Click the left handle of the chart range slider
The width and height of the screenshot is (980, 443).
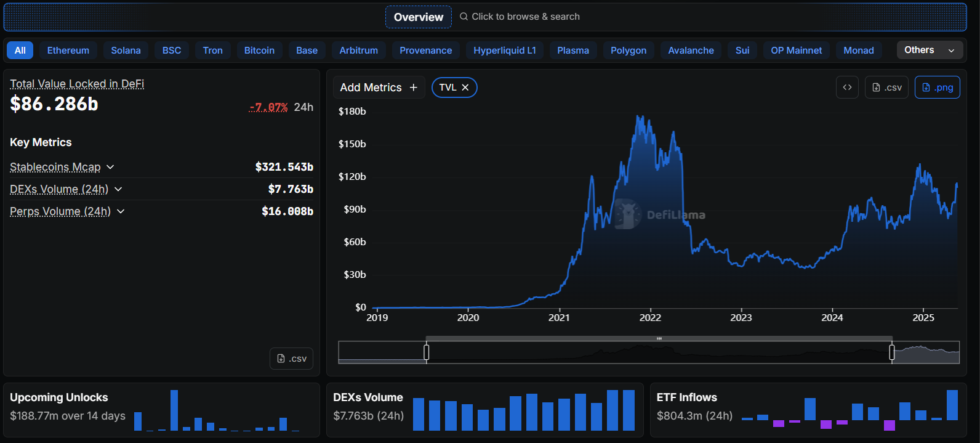click(427, 352)
